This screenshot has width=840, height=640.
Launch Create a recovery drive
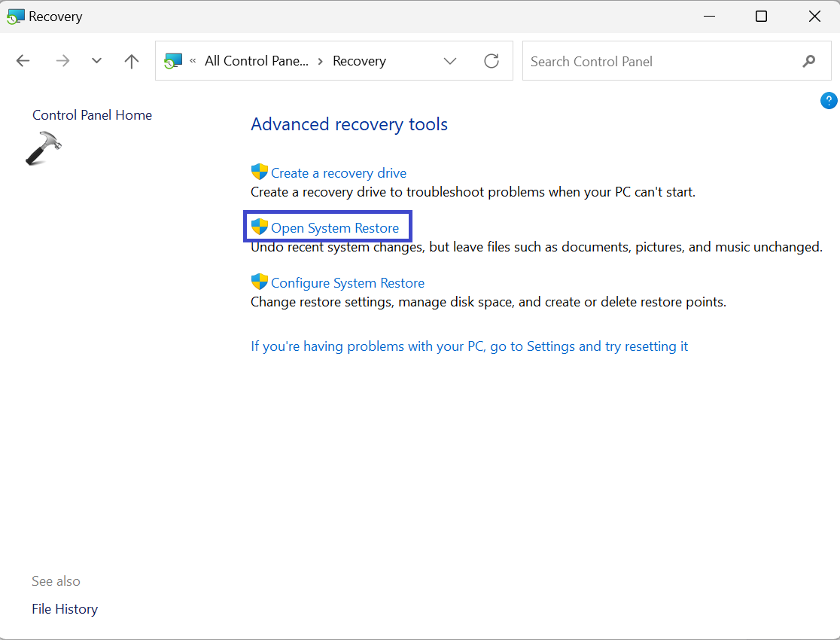coord(339,172)
